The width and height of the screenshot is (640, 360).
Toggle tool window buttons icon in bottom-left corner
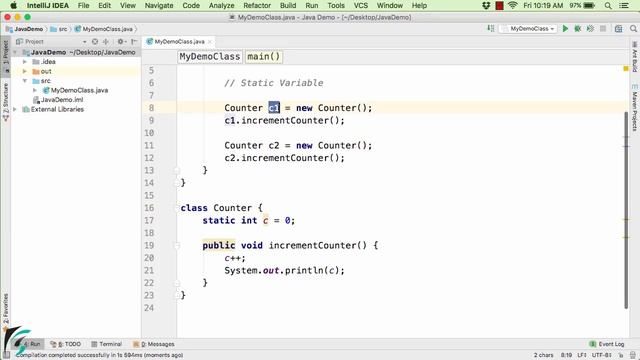6,356
